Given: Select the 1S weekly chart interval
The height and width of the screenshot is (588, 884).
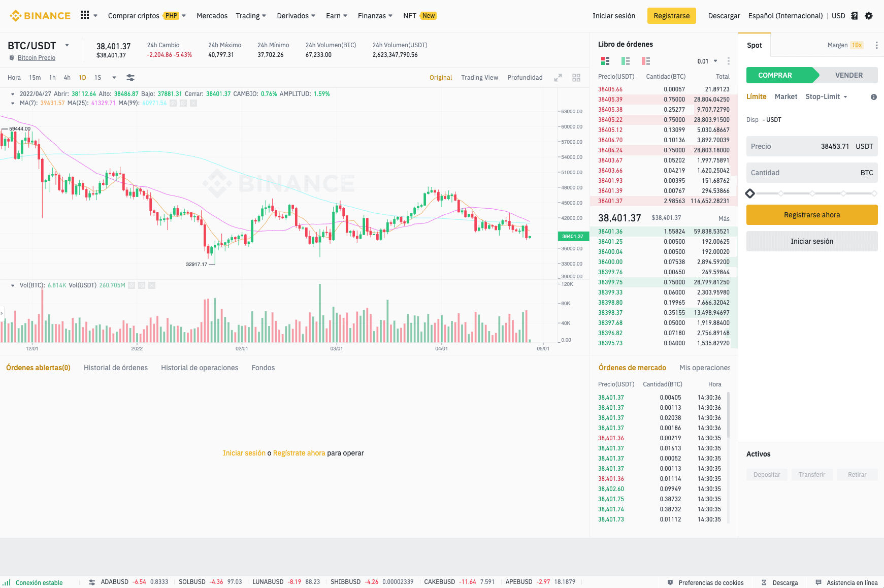Looking at the screenshot, I should tap(98, 78).
